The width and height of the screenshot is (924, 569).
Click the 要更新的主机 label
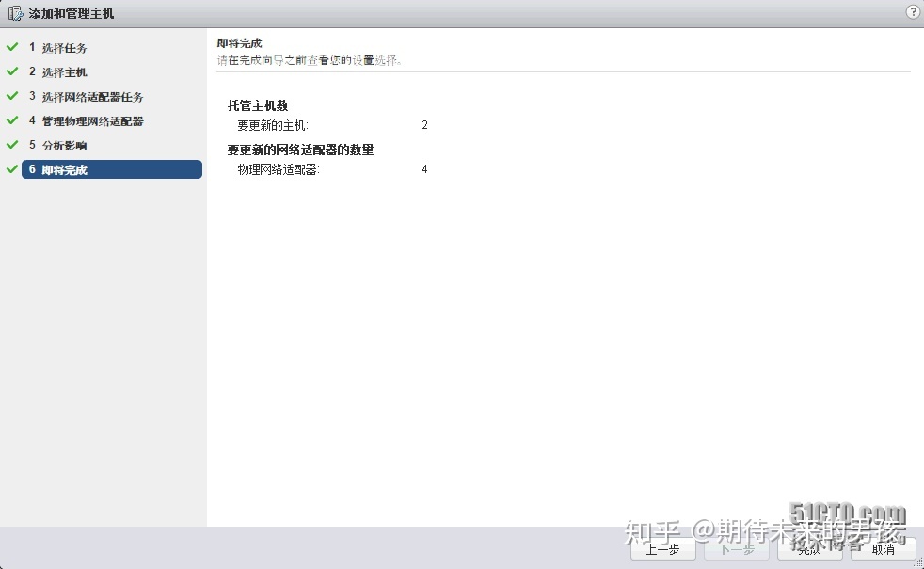pyautogui.click(x=273, y=125)
